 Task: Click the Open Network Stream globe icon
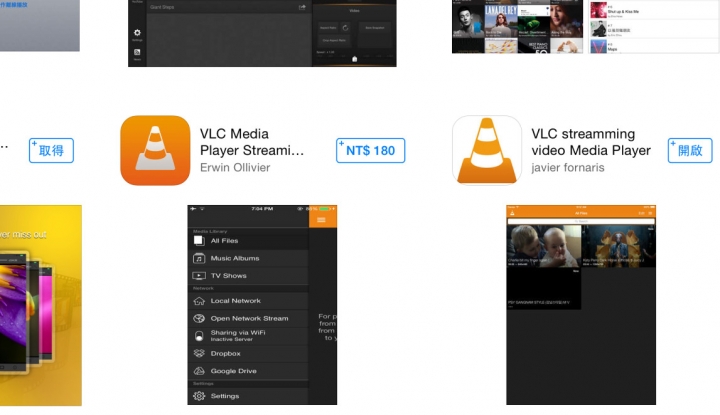tap(199, 319)
